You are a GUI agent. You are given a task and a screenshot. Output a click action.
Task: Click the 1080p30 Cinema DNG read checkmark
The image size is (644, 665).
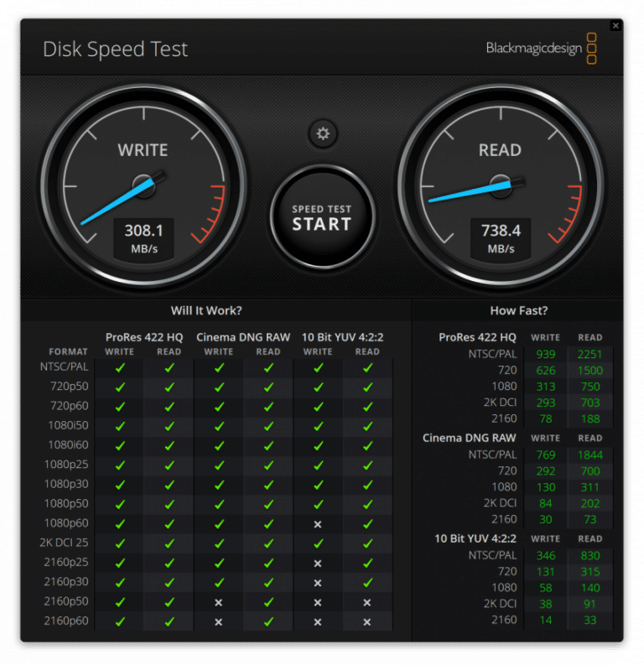point(268,485)
